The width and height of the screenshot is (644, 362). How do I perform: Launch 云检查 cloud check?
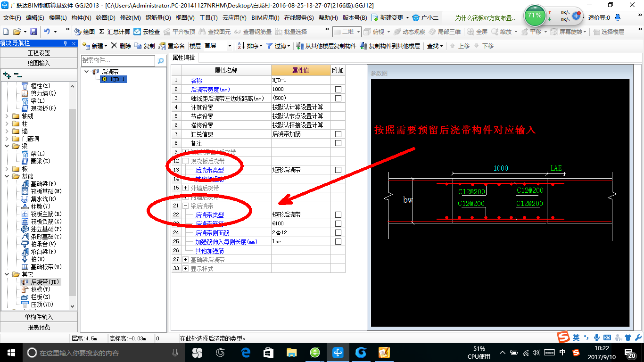[147, 32]
